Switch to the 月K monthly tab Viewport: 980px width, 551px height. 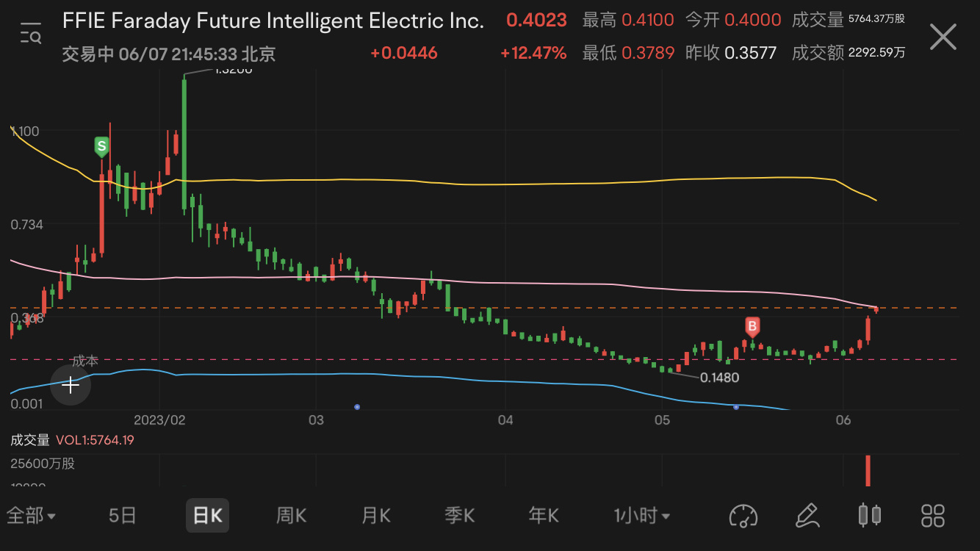coord(375,516)
